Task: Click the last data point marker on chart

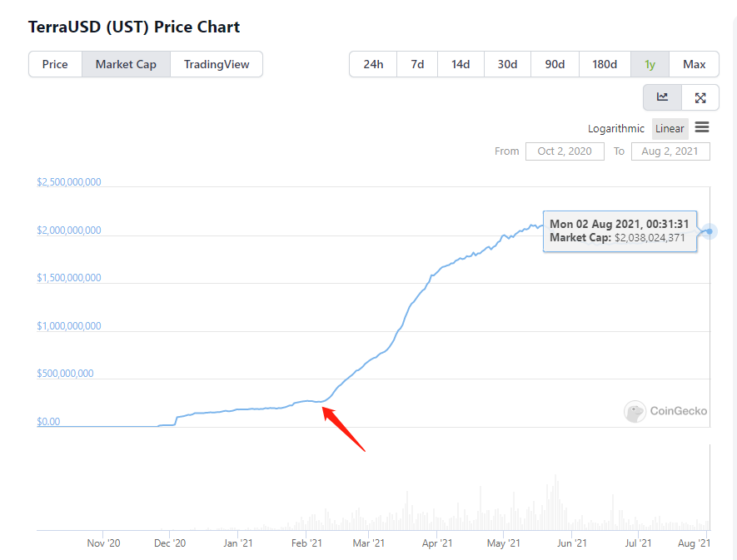Action: 710,231
